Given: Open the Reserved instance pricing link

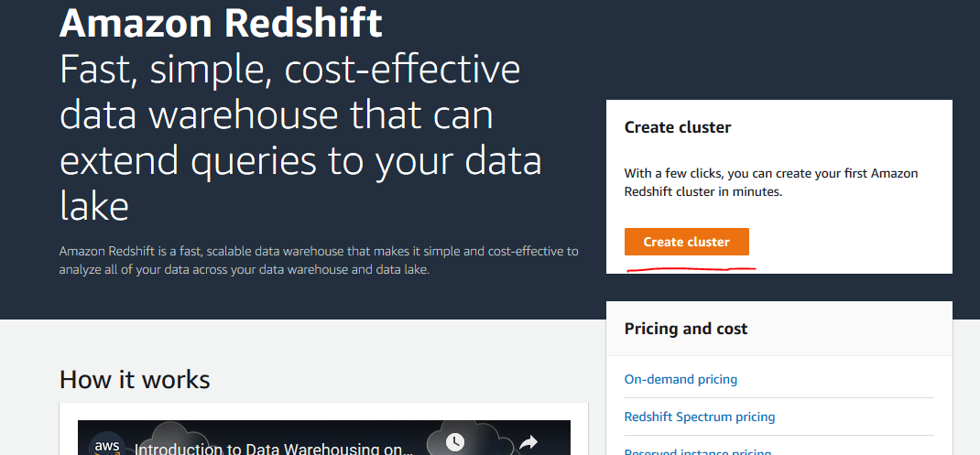Looking at the screenshot, I should (x=698, y=451).
